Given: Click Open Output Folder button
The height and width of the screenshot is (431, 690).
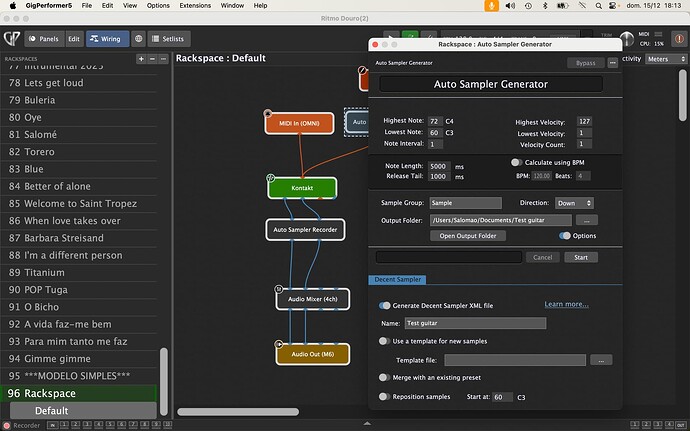Looking at the screenshot, I should pyautogui.click(x=468, y=236).
